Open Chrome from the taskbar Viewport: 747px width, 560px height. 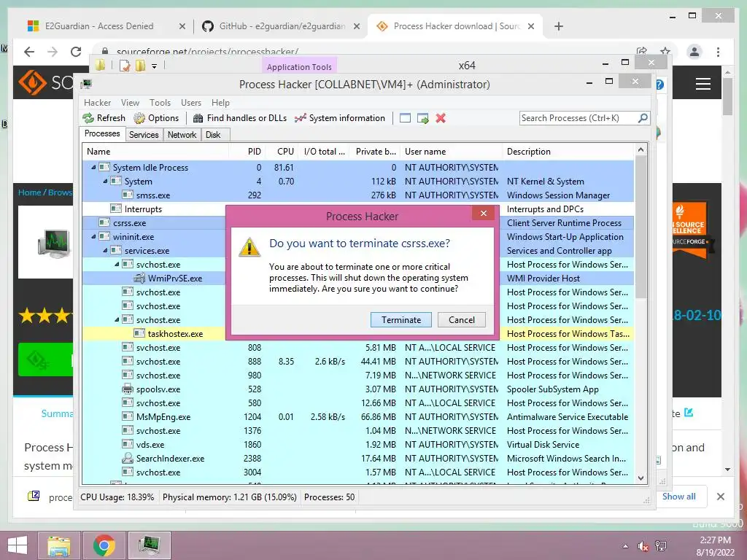(x=104, y=545)
